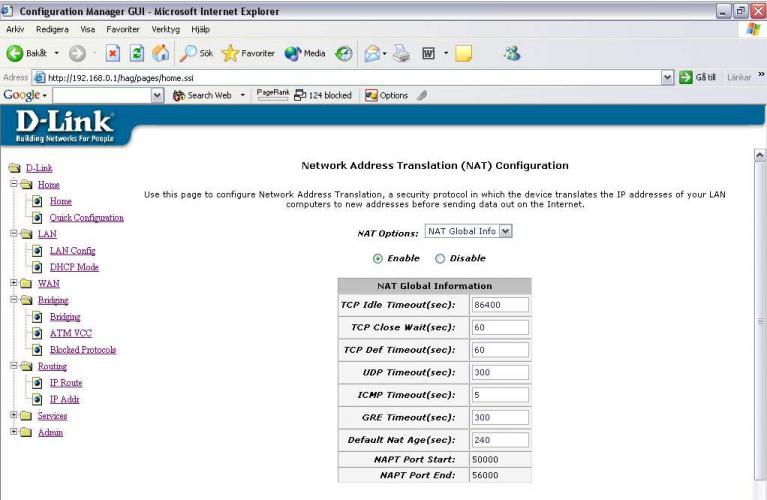Click the Refresh page icon
Viewport: 767px width, 500px height.
tap(137, 53)
